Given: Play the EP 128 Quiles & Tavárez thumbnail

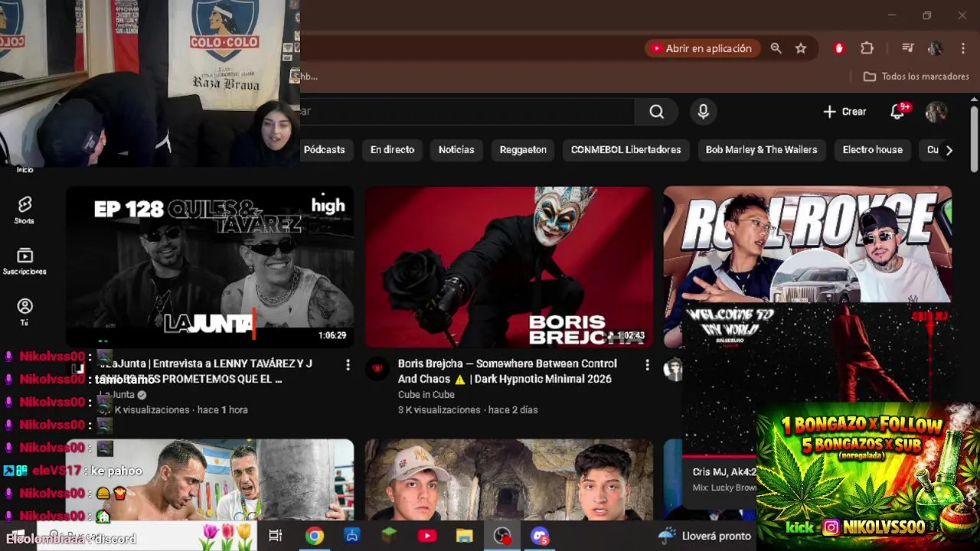Looking at the screenshot, I should (x=210, y=266).
